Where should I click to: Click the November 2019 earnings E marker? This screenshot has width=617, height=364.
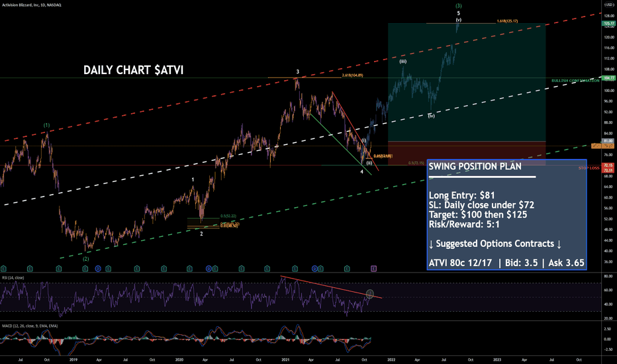(164, 269)
